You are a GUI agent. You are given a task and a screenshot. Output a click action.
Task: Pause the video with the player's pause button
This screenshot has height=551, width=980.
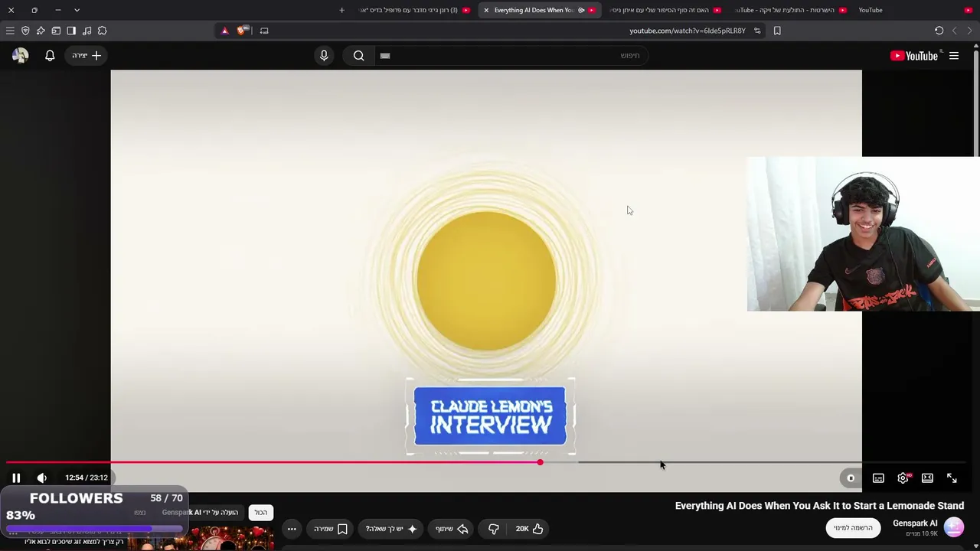[x=16, y=478]
